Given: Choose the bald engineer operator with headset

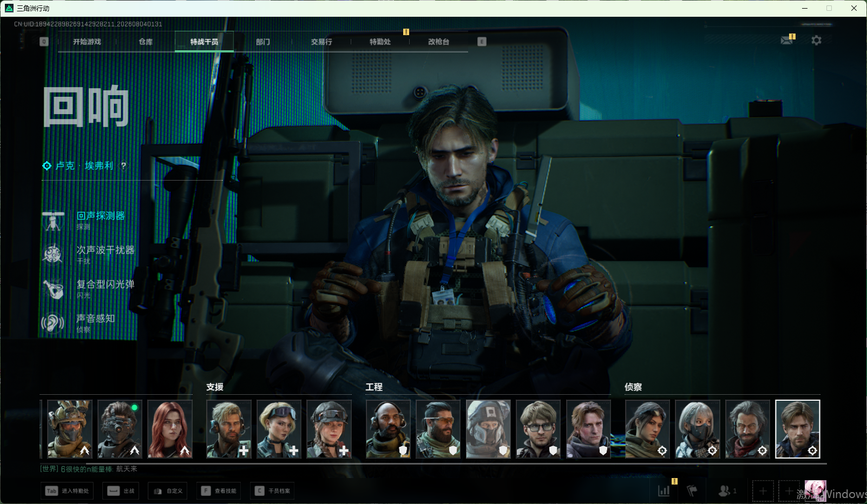Looking at the screenshot, I should click(x=388, y=429).
